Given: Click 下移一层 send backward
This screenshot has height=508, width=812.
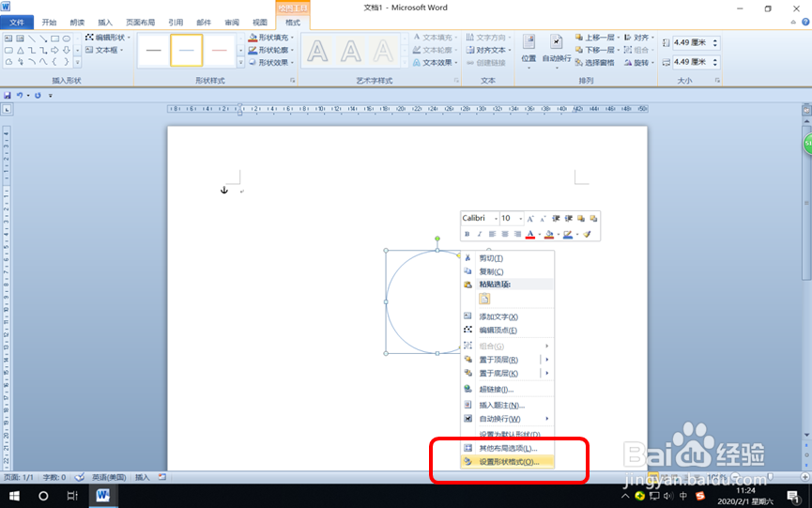Looking at the screenshot, I should click(597, 50).
